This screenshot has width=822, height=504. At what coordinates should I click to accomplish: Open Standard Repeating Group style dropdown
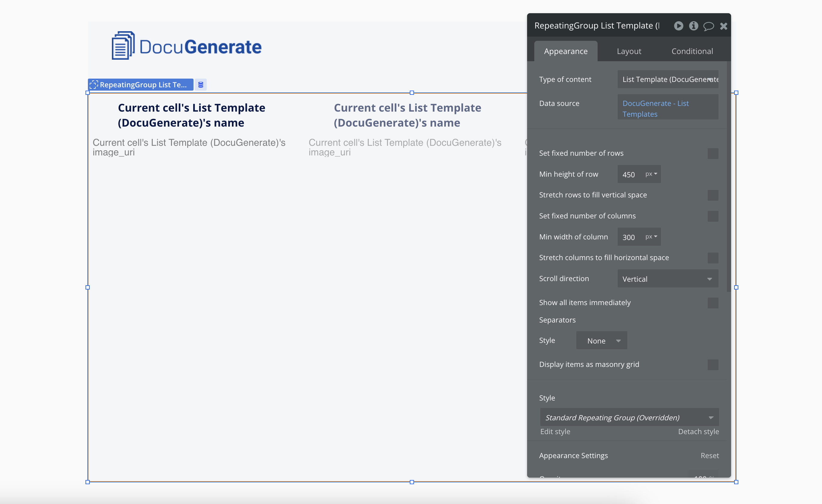[x=629, y=417]
